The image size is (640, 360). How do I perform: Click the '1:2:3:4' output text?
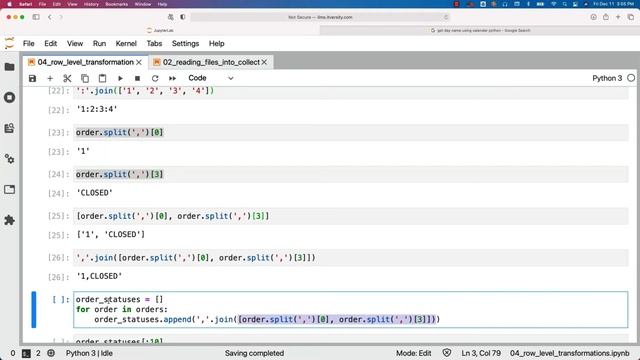click(x=97, y=109)
